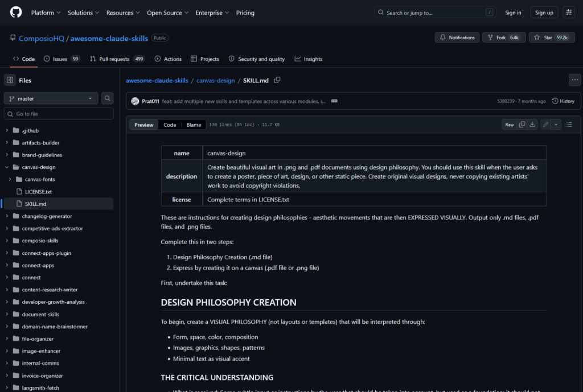The image size is (583, 392).
Task: Expand the commit message ellipsis
Action: tap(334, 101)
